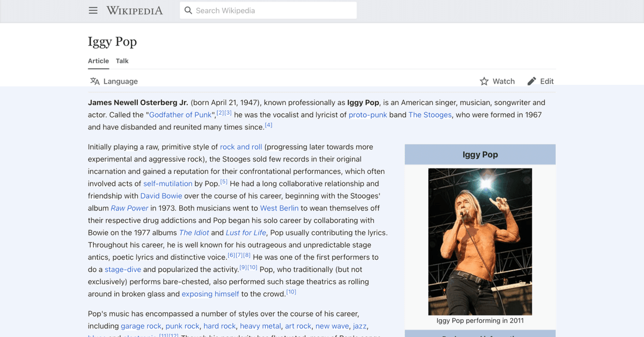Click the Iggy Pop page title
644x337 pixels.
coord(113,41)
